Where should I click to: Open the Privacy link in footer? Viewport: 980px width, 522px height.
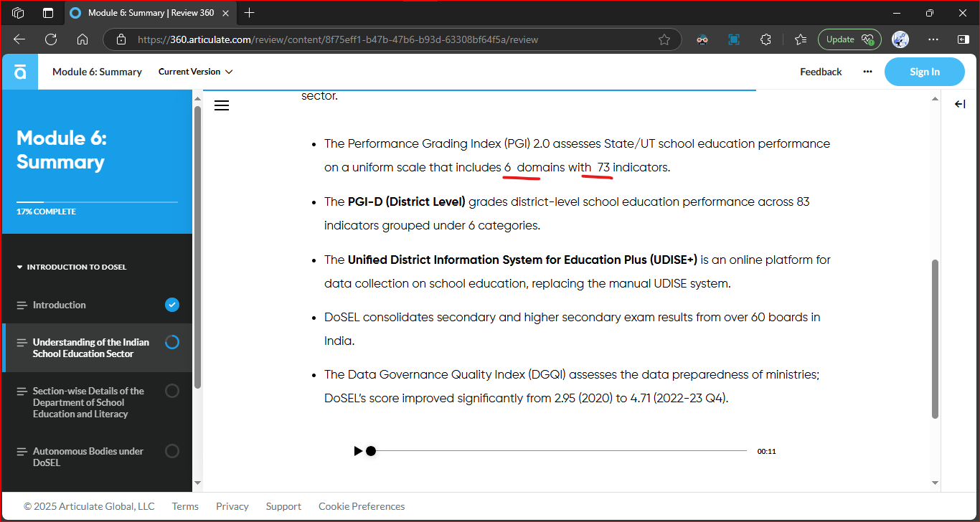click(x=232, y=506)
